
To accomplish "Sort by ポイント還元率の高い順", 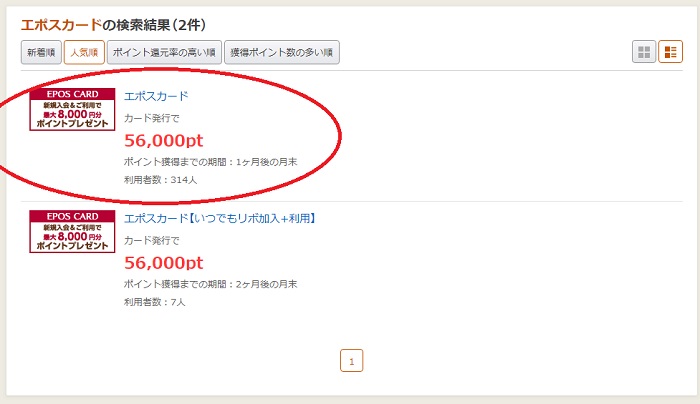I will pos(164,52).
